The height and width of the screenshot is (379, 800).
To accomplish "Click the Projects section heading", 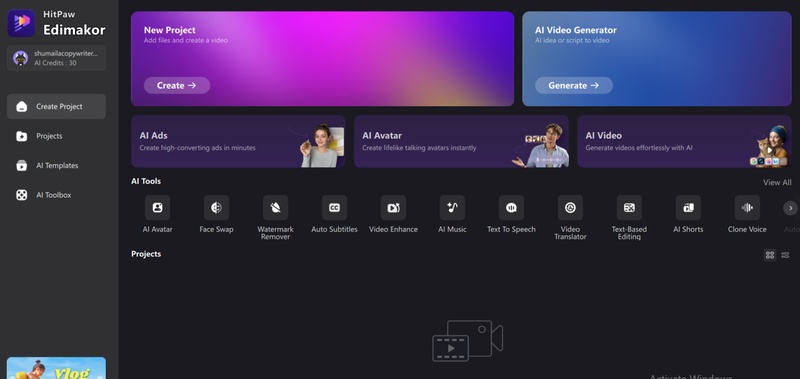I will tap(146, 254).
